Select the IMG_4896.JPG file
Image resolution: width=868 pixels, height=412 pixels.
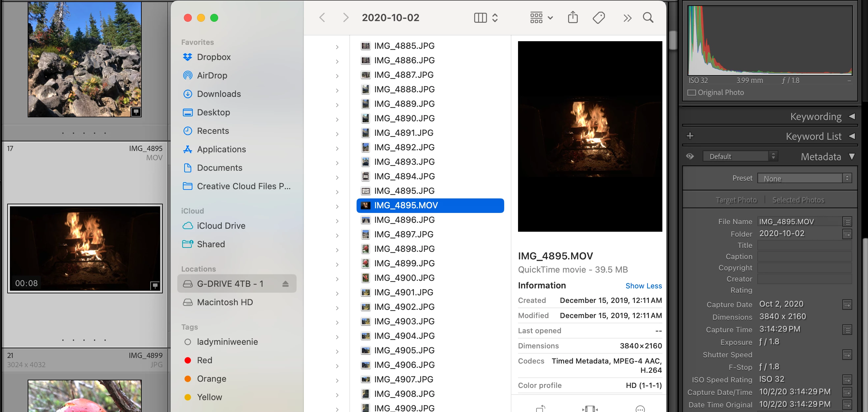(x=404, y=220)
